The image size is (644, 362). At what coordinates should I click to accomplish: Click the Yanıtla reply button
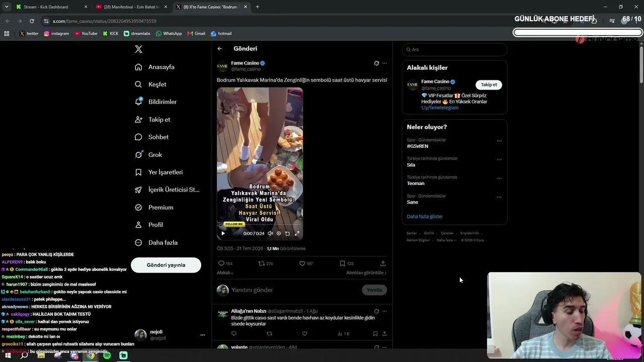coord(374,290)
